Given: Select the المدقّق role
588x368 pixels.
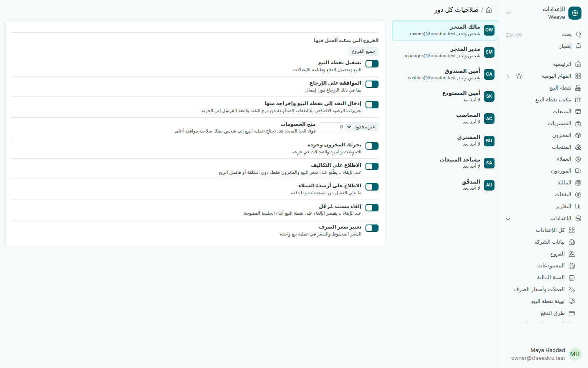Looking at the screenshot, I should pos(445,185).
